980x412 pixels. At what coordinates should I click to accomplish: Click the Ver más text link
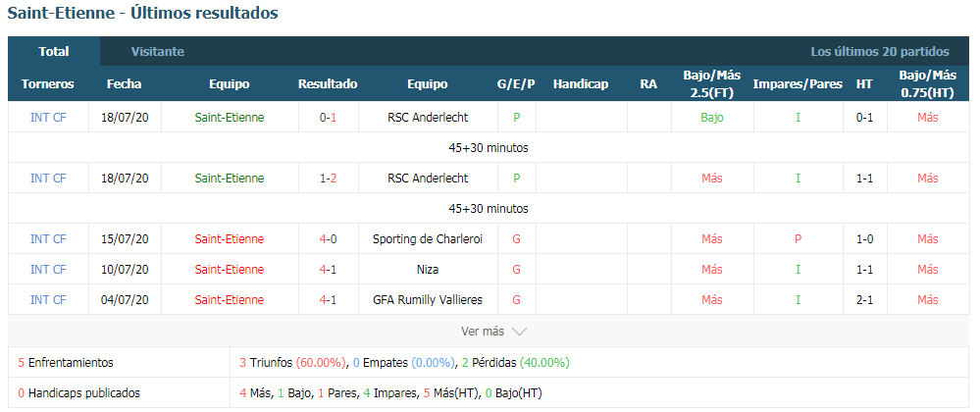click(x=483, y=332)
